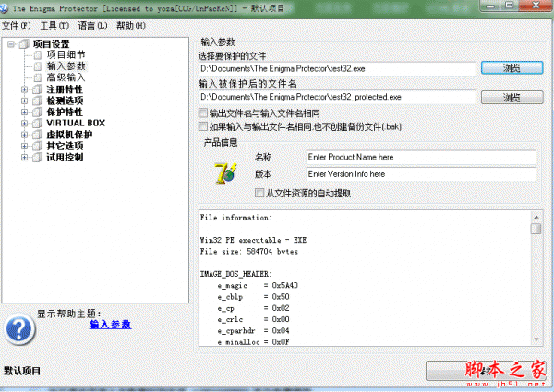Open the 输入参数 help topic link

(x=110, y=325)
